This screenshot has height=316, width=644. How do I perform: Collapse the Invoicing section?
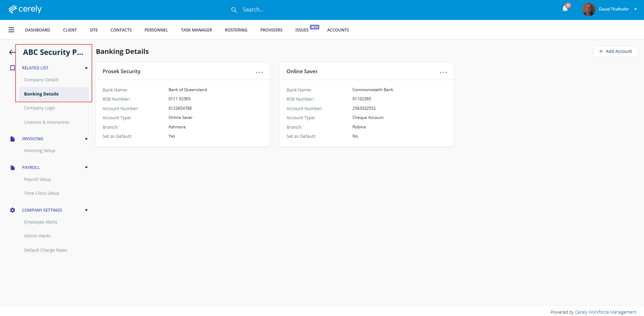pyautogui.click(x=86, y=139)
